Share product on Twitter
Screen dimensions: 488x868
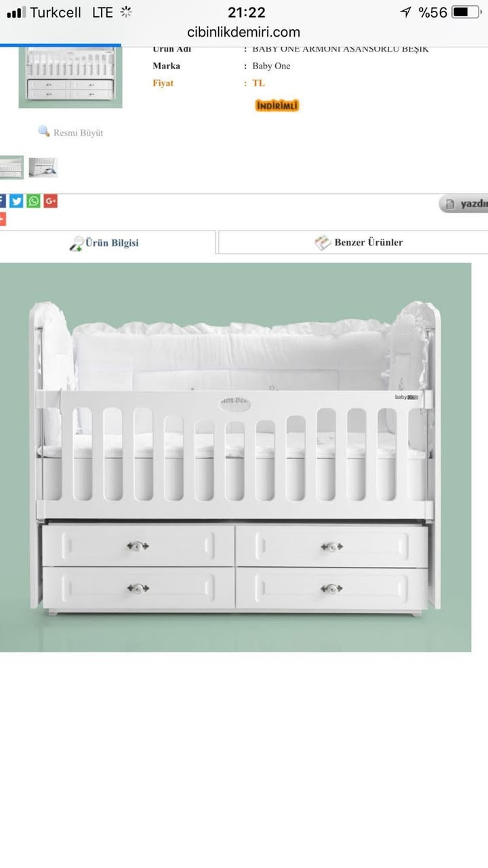[x=16, y=201]
